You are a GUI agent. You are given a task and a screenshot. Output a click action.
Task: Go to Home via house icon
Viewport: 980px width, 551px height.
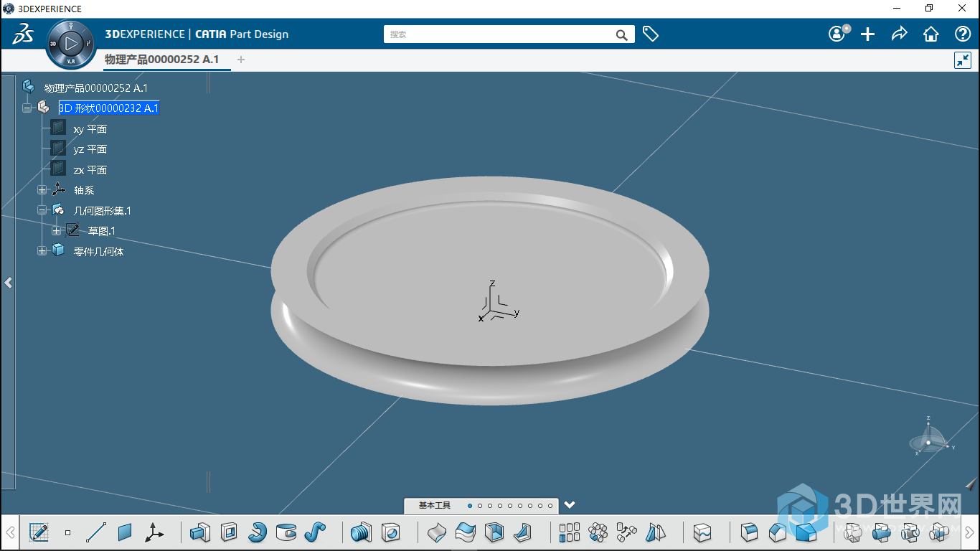coord(931,34)
